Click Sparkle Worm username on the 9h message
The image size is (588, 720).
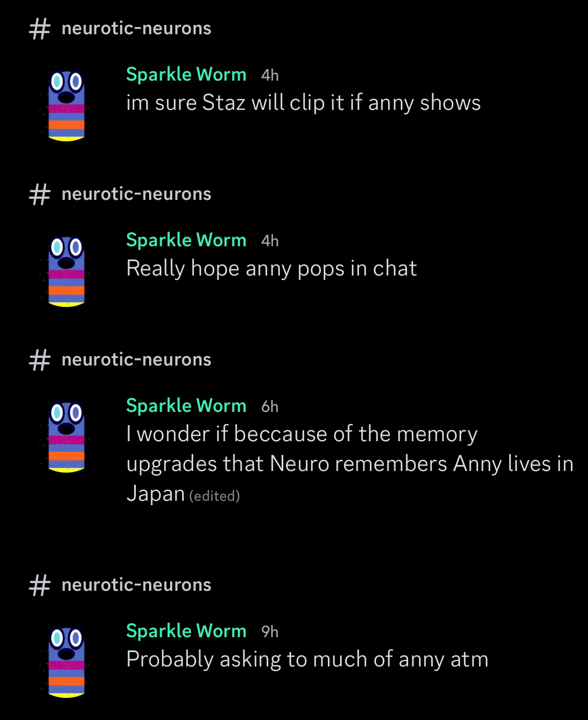click(x=186, y=631)
